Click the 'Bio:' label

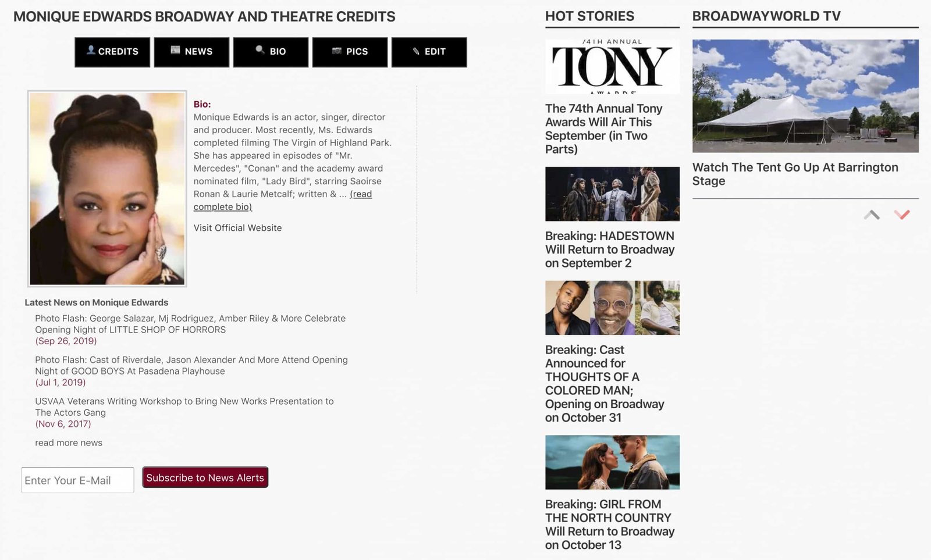(202, 104)
